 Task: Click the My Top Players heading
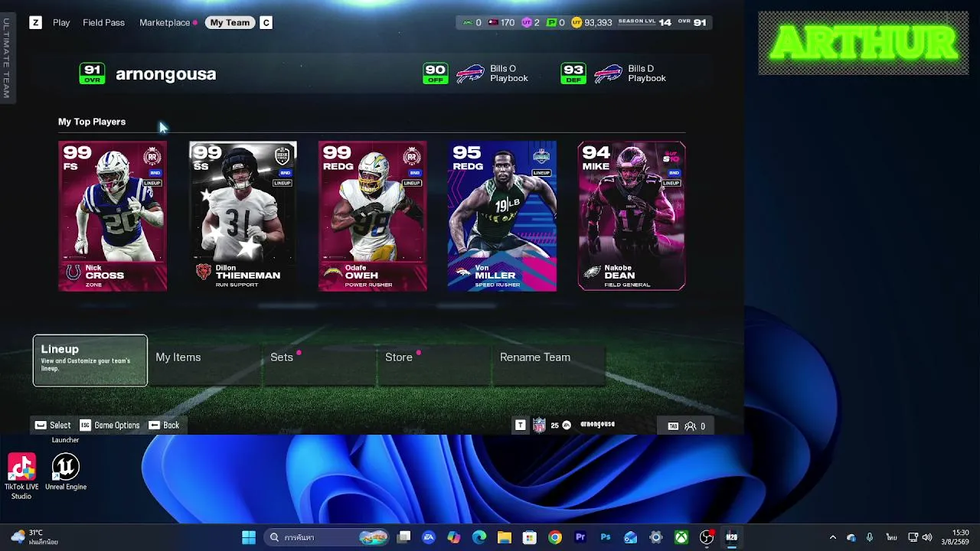pos(92,122)
